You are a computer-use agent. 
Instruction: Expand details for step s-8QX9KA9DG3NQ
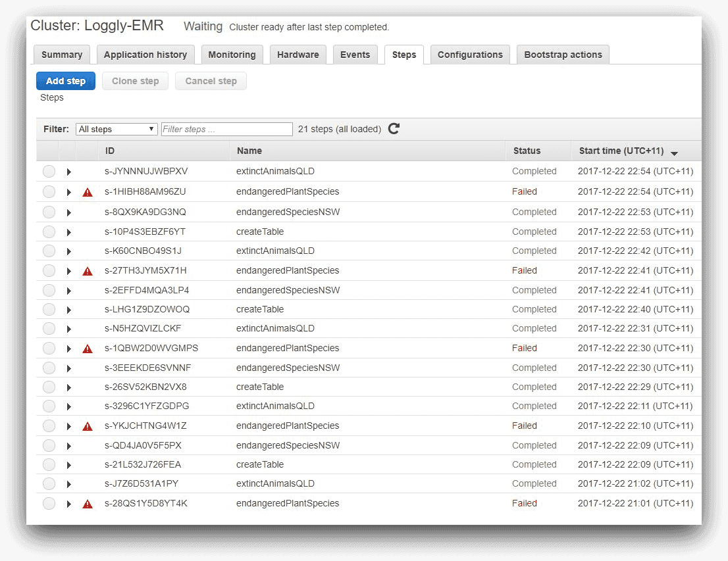[68, 212]
